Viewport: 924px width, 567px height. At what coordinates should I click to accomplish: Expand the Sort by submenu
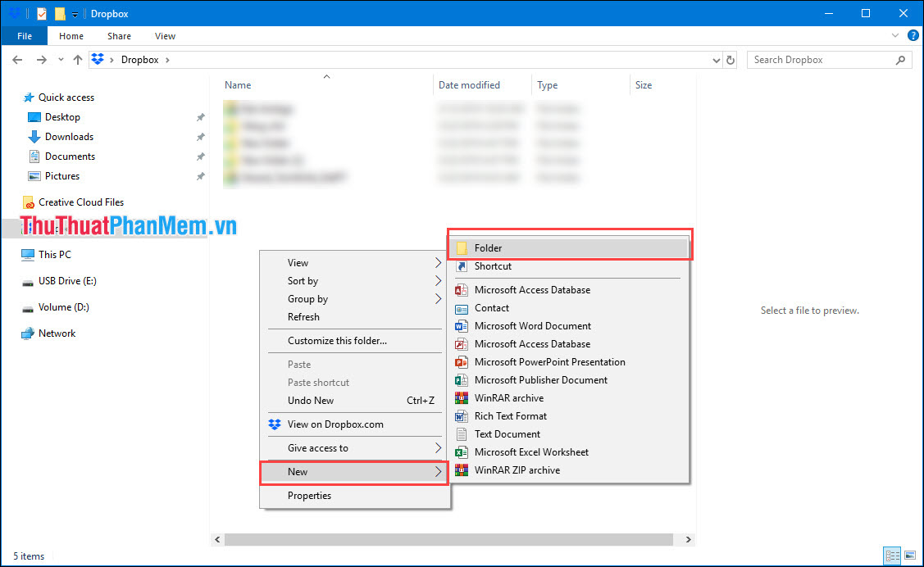(355, 281)
